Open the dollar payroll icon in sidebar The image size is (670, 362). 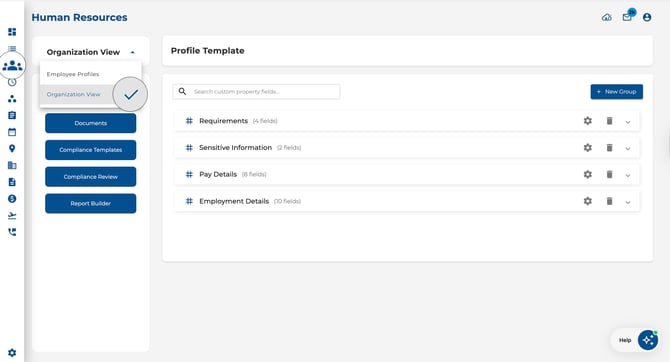(12, 199)
